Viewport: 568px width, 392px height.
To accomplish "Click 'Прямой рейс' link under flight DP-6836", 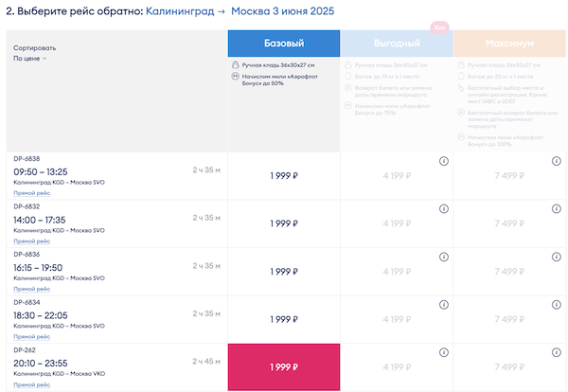I will click(x=31, y=289).
